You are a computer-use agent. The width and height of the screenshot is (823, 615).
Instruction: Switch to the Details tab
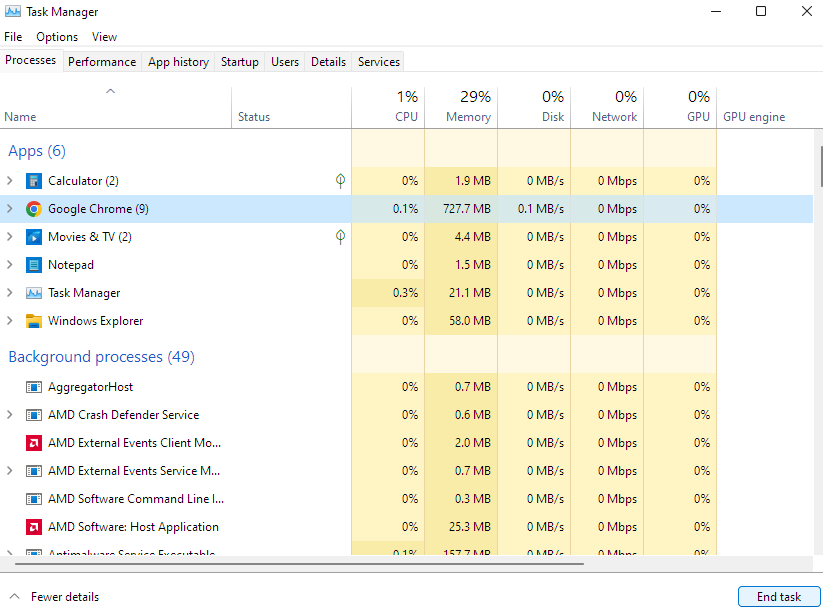328,62
